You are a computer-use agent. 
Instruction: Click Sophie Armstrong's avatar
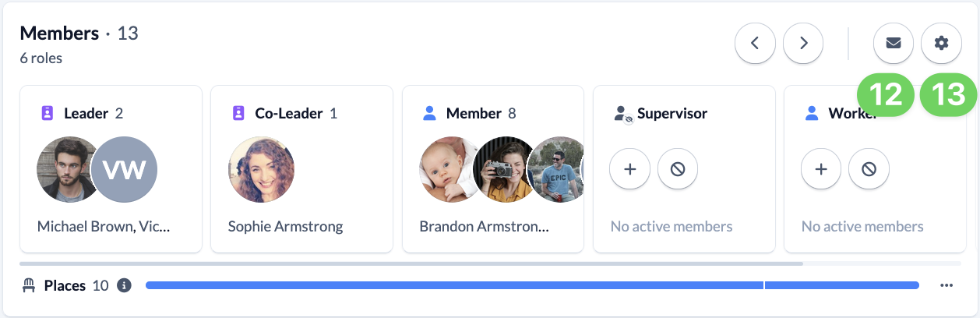[x=261, y=170]
